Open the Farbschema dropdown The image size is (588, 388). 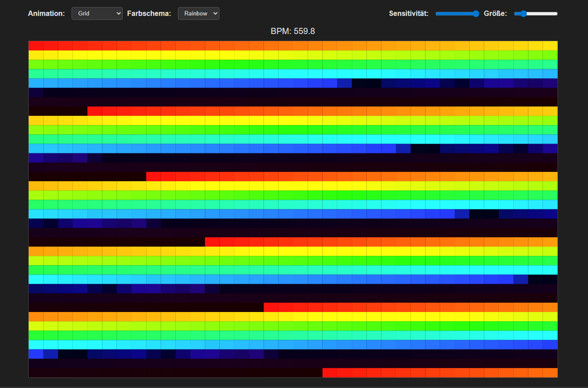pos(198,13)
